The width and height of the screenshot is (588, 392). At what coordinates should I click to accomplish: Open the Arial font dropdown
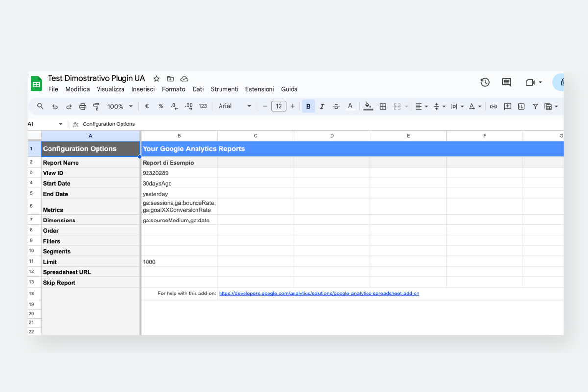(235, 106)
